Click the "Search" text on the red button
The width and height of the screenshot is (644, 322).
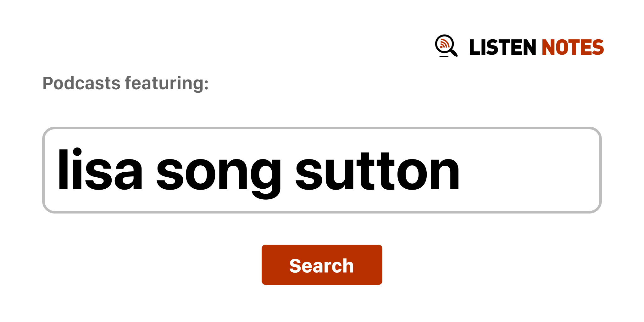[321, 266]
